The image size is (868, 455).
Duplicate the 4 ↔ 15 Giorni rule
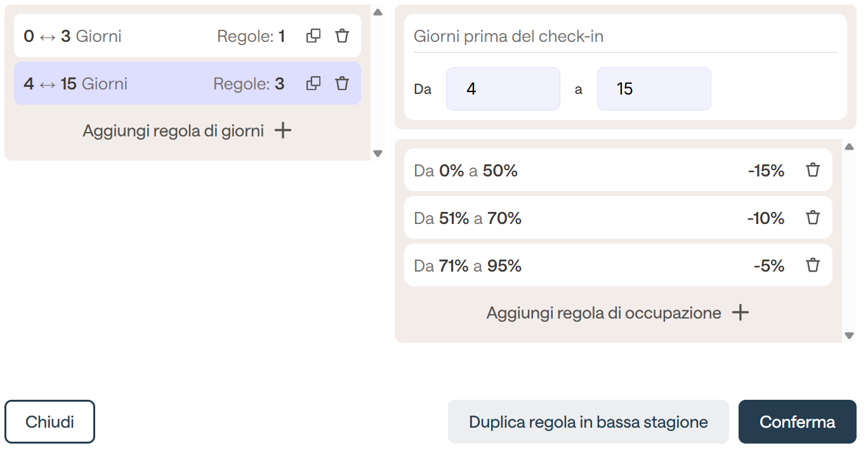pyautogui.click(x=313, y=84)
